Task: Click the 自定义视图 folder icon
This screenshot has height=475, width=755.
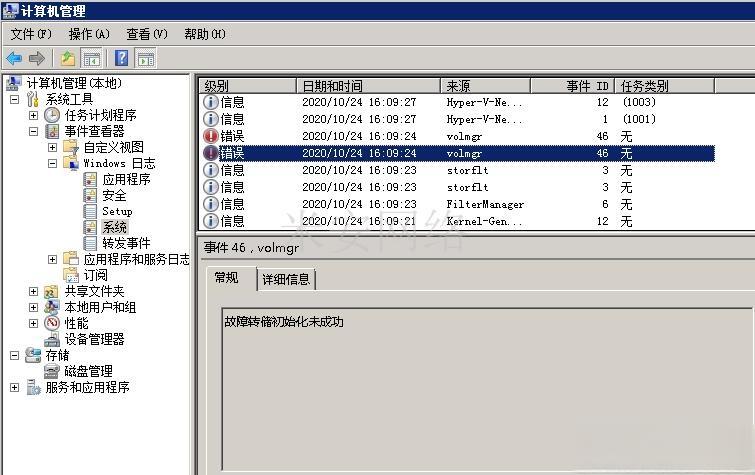Action: point(71,147)
